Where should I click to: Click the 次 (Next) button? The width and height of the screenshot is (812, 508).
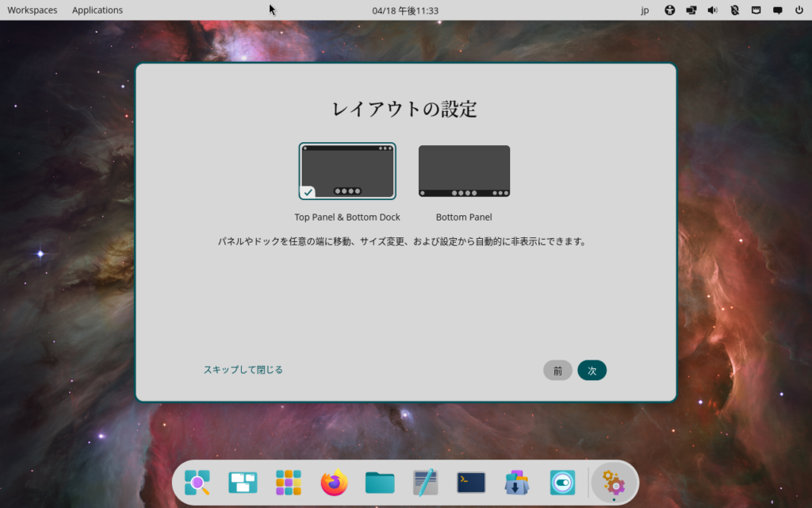point(592,370)
